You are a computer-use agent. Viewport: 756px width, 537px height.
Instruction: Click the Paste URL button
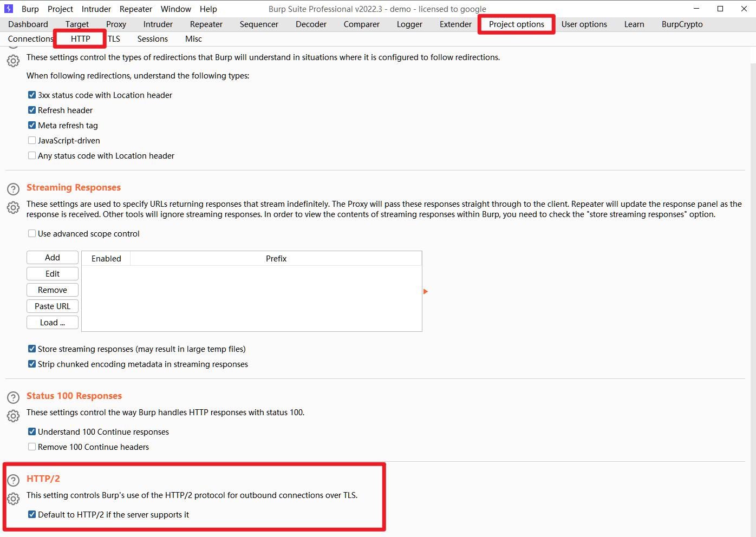click(x=52, y=306)
